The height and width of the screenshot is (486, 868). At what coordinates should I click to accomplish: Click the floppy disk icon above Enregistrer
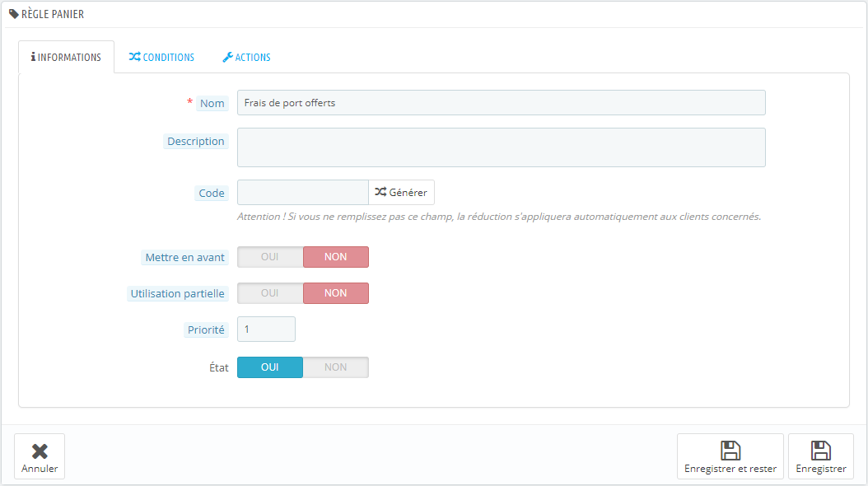click(821, 451)
